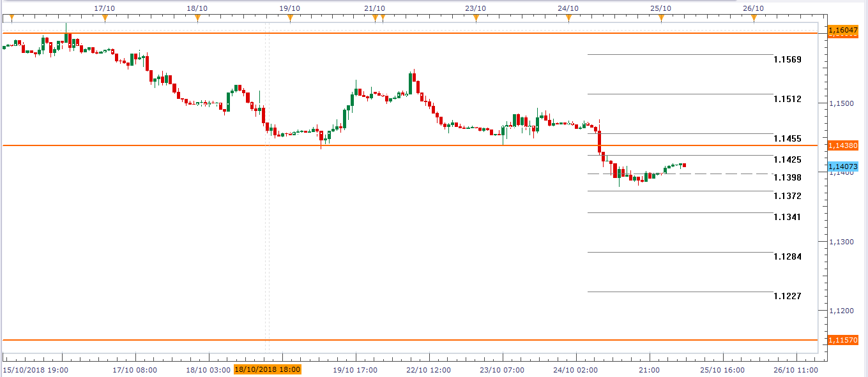Select the 19/10 day marker triangle
This screenshot has width=868, height=377.
click(290, 18)
